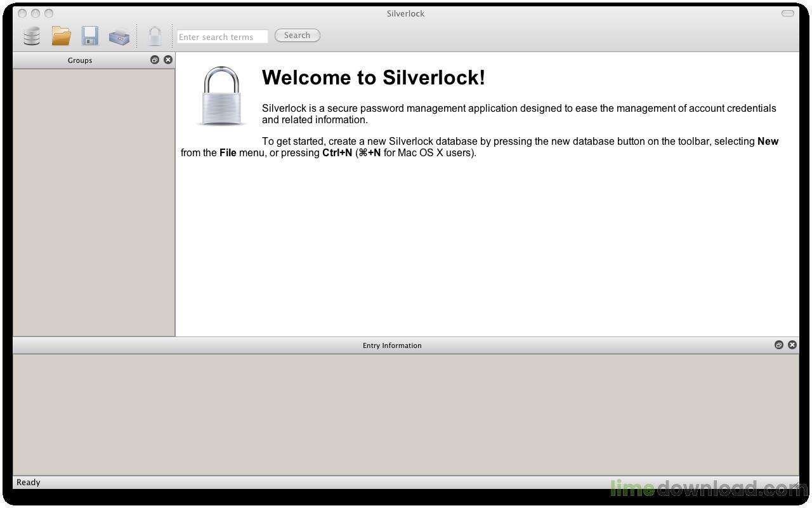Click the printer icon in the toolbar
Image resolution: width=812 pixels, height=508 pixels.
pyautogui.click(x=119, y=36)
